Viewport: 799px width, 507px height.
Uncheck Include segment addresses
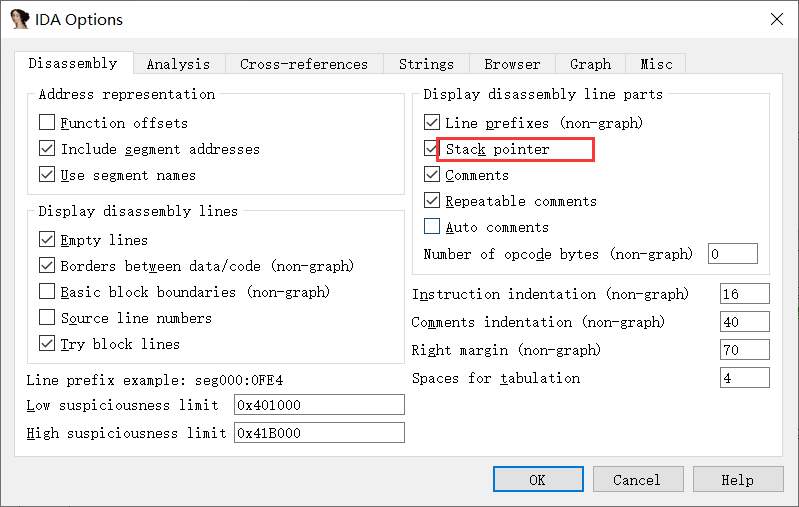pyautogui.click(x=47, y=148)
